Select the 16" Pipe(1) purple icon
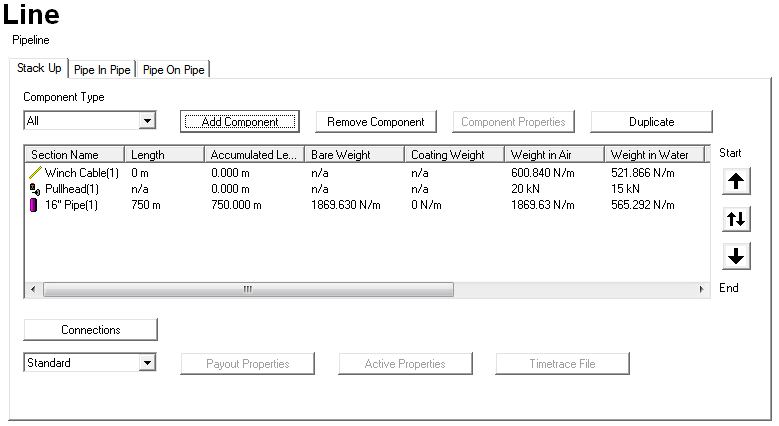Viewport: 779px width, 426px height. pos(35,205)
